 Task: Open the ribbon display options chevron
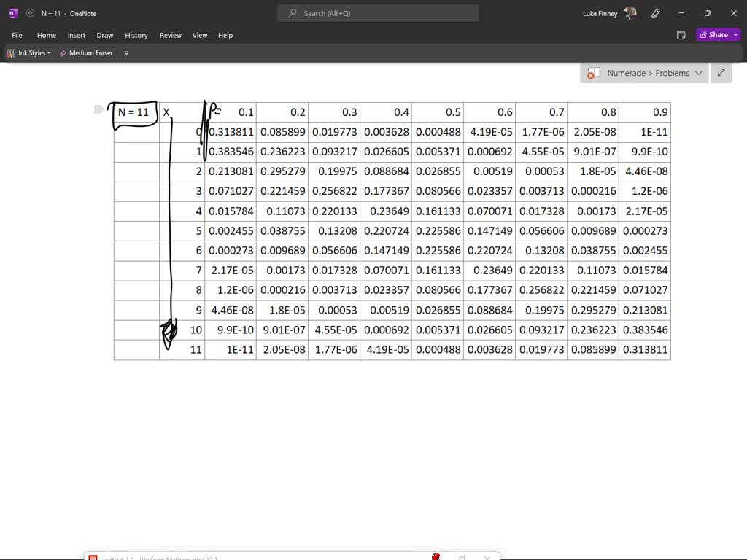click(125, 52)
